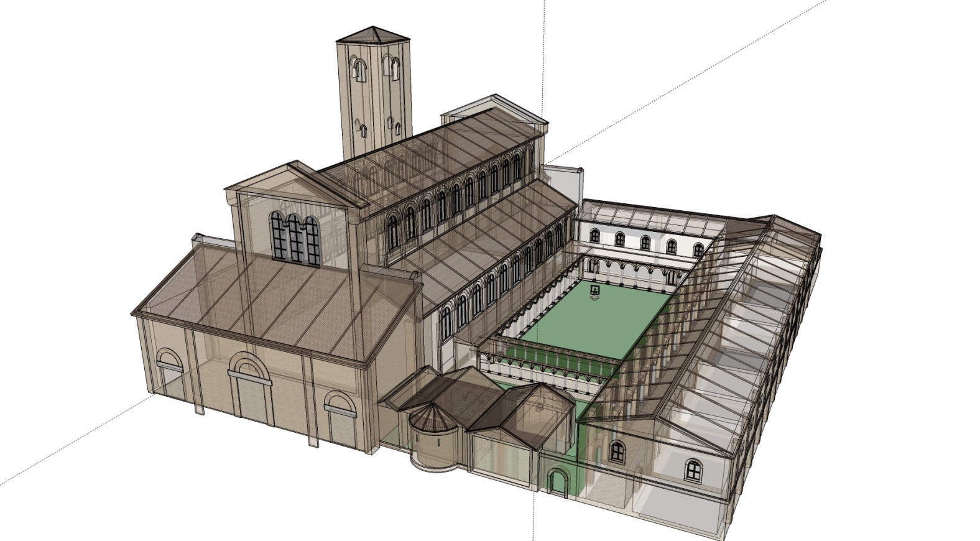The height and width of the screenshot is (541, 980).
Task: Select the central arched portal of the front hall
Action: coord(251,388)
